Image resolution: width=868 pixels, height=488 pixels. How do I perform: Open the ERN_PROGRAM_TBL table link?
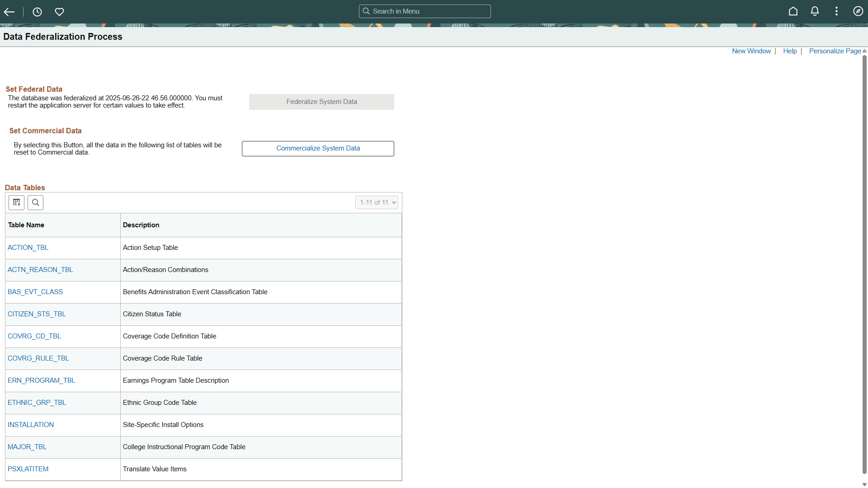(42, 380)
